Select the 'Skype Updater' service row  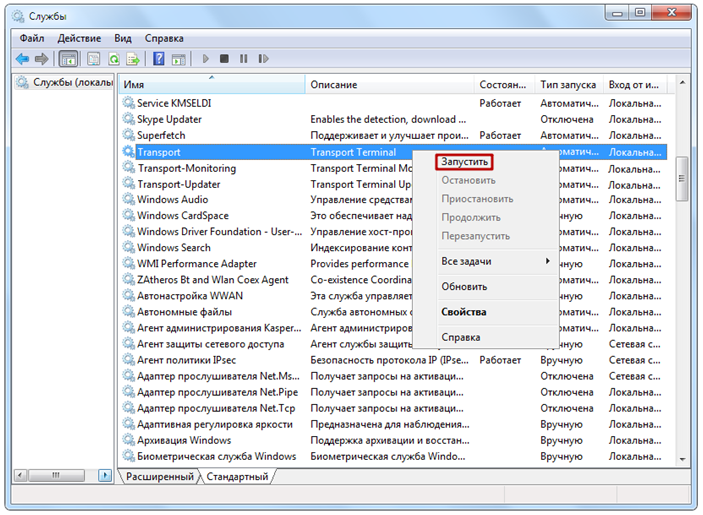[x=169, y=120]
